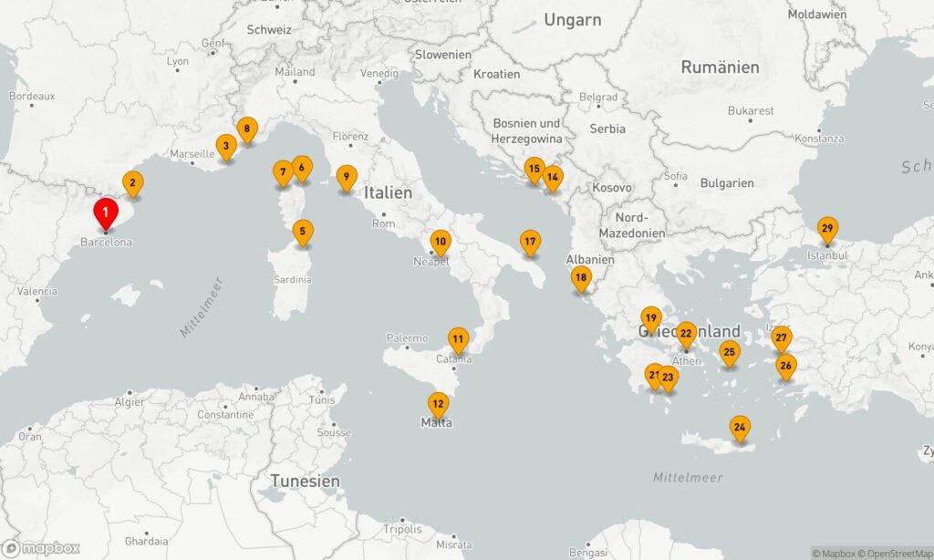Screen dimensions: 934x560
Task: Click marker 11 near Catania
Action: (x=458, y=340)
